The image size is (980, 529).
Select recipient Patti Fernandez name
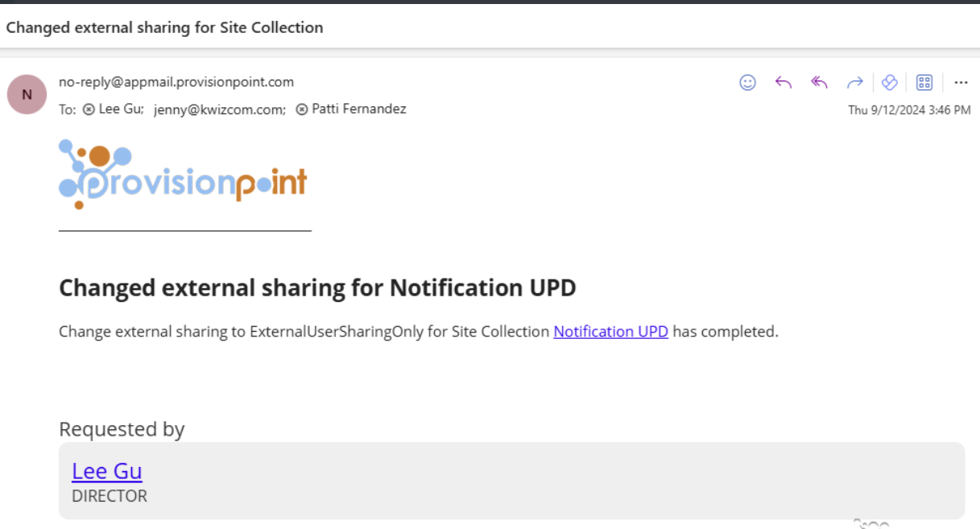(358, 110)
